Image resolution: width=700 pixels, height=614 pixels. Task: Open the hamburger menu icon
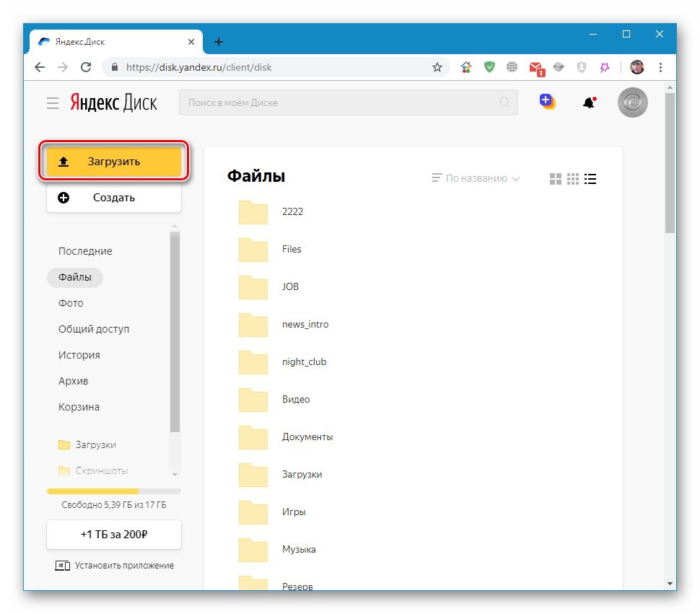(53, 103)
